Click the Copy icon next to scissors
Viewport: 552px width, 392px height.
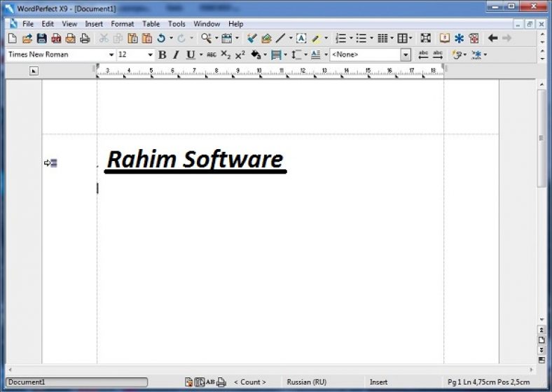click(x=118, y=38)
